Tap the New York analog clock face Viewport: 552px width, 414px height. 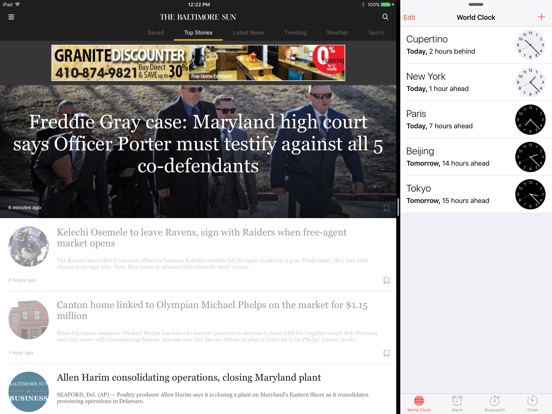pos(530,82)
